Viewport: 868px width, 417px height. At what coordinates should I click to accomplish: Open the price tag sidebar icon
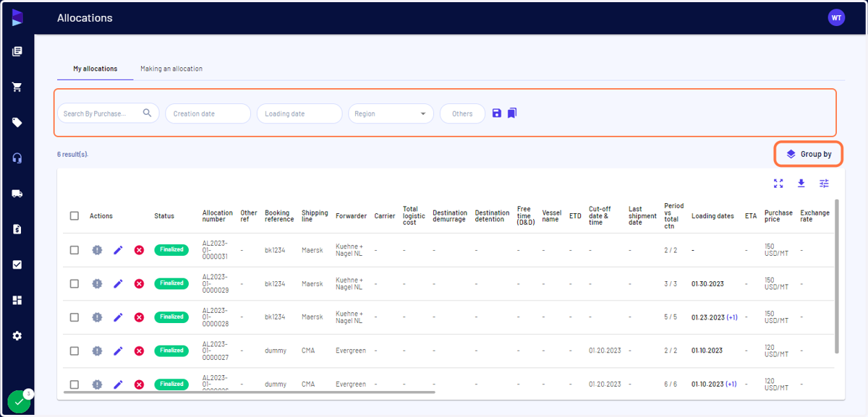[17, 122]
